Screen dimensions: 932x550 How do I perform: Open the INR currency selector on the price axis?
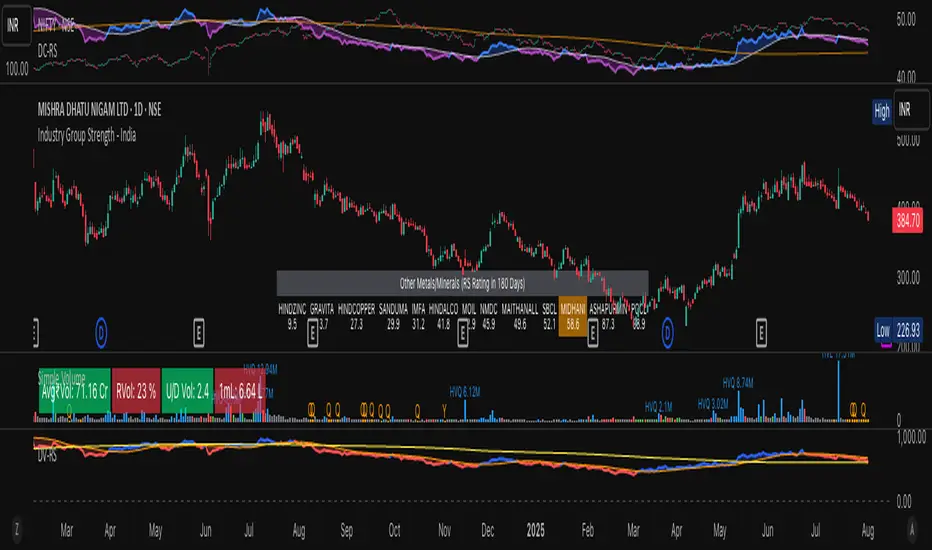click(x=912, y=109)
